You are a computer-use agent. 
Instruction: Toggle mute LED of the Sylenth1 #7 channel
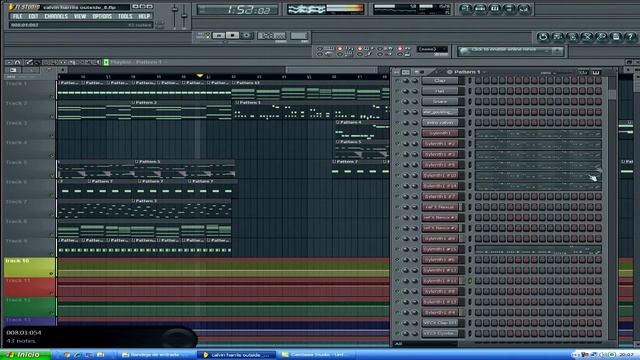coord(397,196)
